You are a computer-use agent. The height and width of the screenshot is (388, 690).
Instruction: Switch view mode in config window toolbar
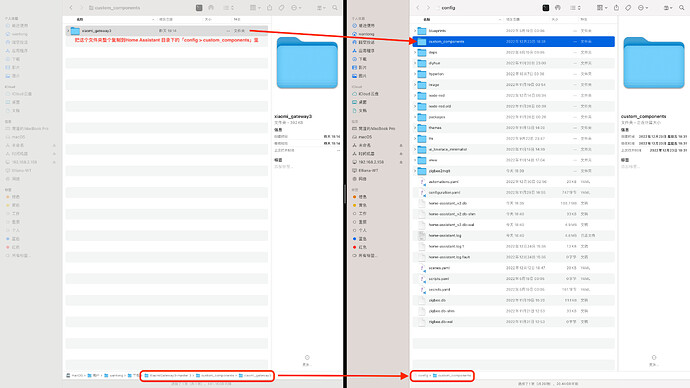click(575, 8)
